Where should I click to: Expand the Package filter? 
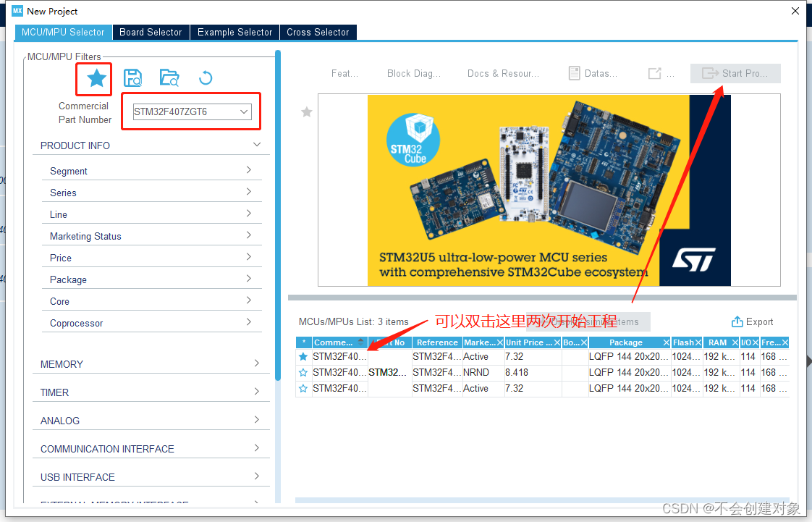pyautogui.click(x=249, y=279)
